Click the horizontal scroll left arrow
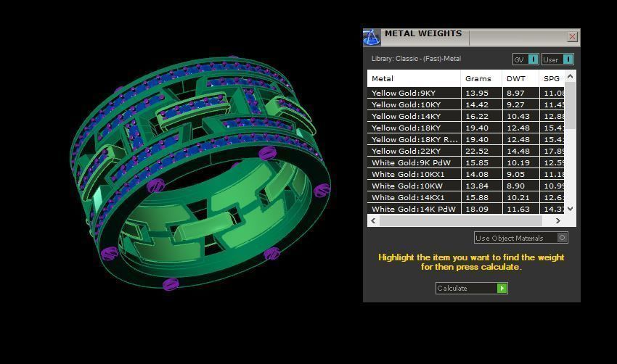The height and width of the screenshot is (364, 617). (373, 221)
